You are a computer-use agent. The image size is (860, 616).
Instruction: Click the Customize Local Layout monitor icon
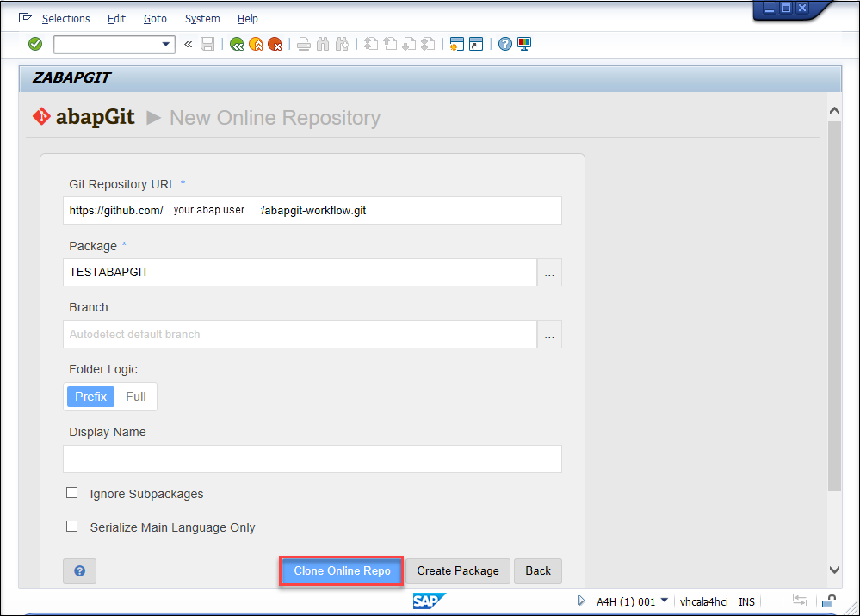click(524, 45)
